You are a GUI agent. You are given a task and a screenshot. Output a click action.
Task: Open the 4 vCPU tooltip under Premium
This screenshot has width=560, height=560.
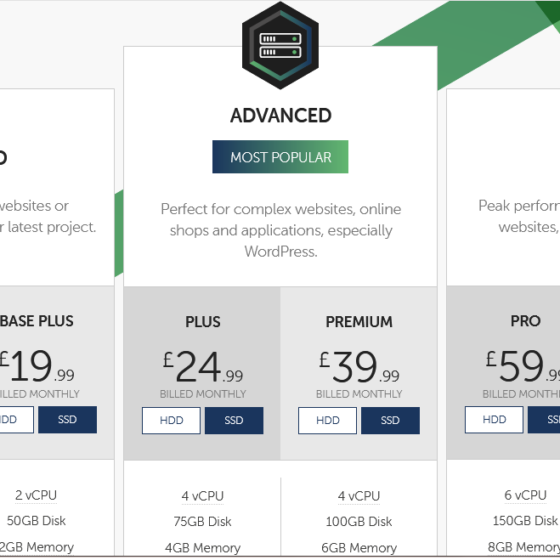359,496
